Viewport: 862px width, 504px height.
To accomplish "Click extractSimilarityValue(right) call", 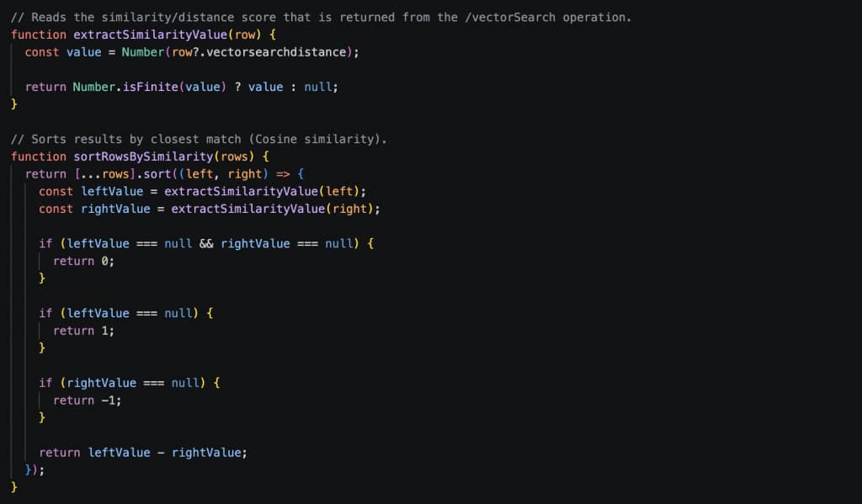I will click(272, 209).
